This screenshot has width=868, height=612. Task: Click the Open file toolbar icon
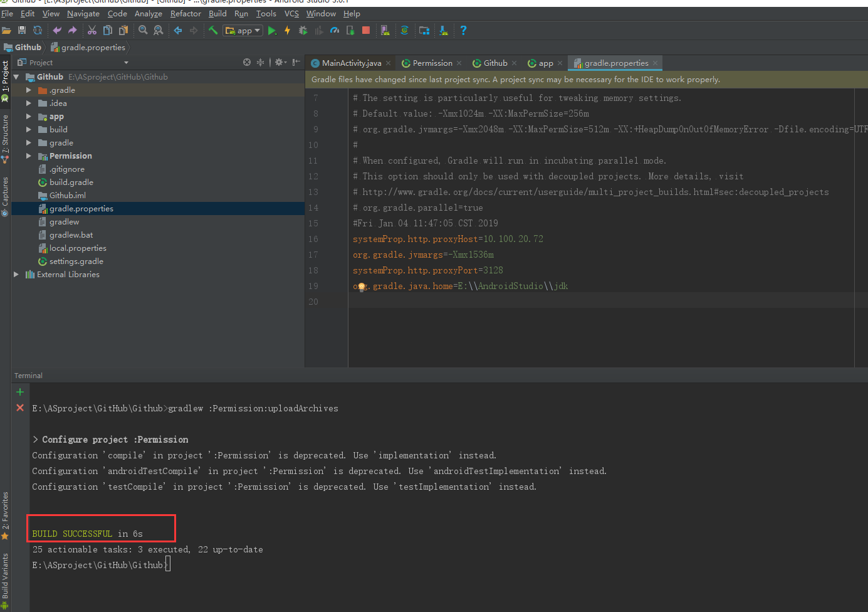click(6, 30)
